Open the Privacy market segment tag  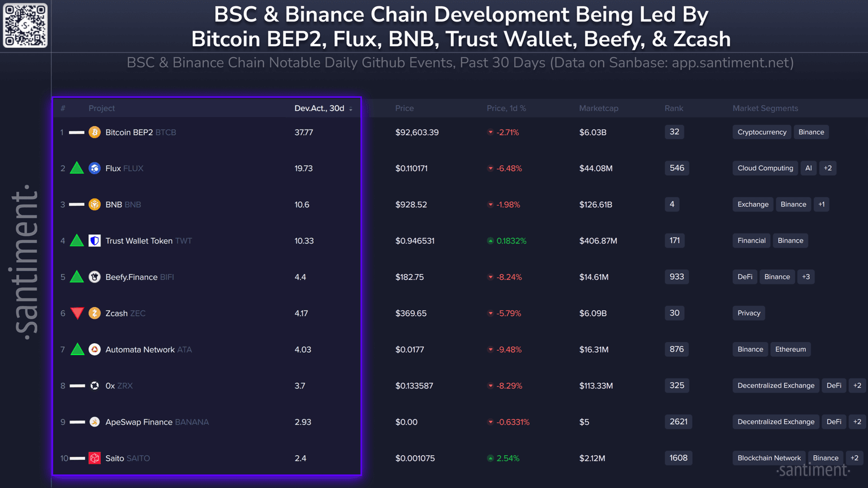[x=749, y=313]
